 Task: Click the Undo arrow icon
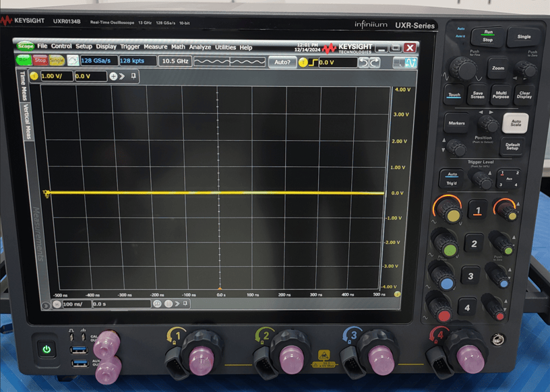pos(364,63)
